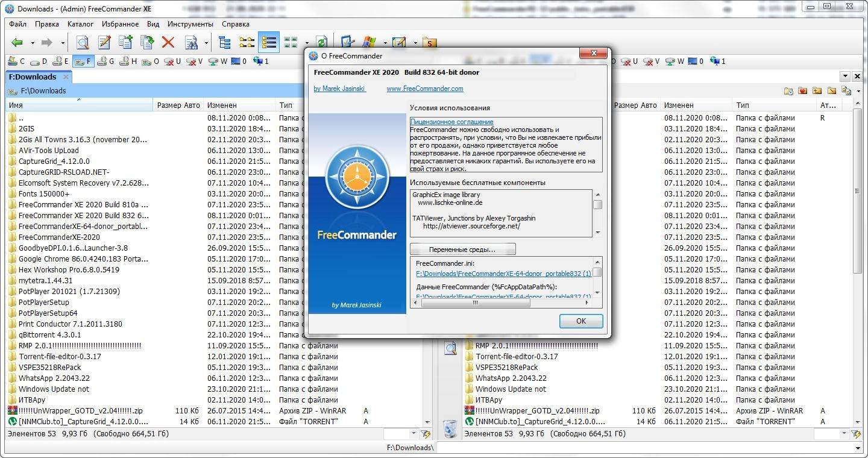Select network drive W in left drive bar
The image size is (868, 458).
click(x=219, y=61)
